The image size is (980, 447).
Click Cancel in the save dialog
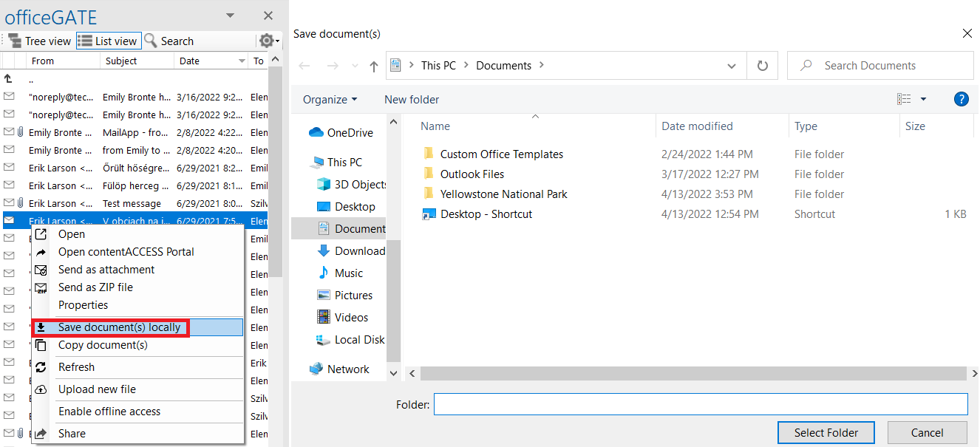pyautogui.click(x=927, y=433)
